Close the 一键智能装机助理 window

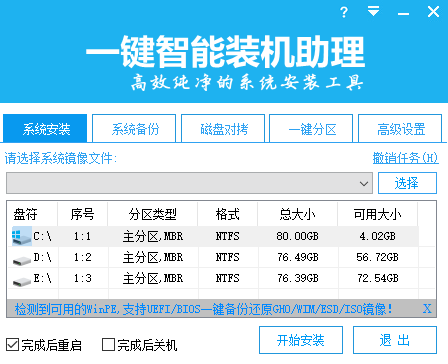tap(433, 12)
